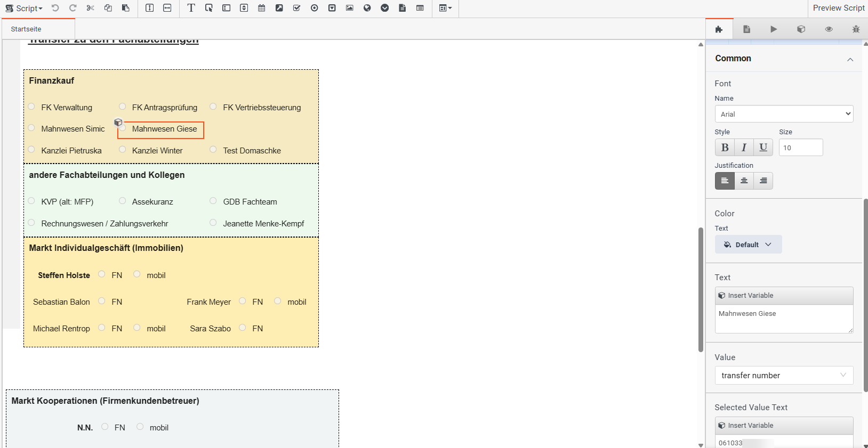Insert a vertical spacer element
Screen dimensions: 868x448
(x=150, y=8)
